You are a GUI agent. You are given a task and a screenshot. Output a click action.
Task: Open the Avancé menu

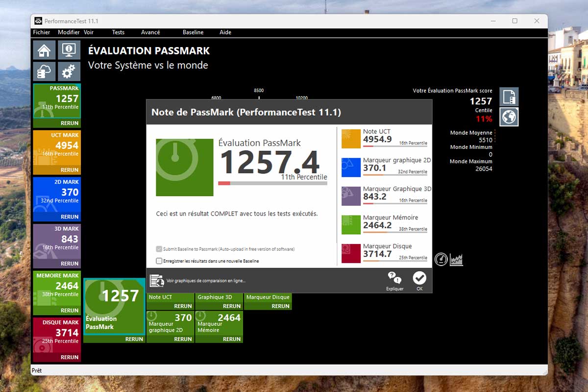[x=150, y=32]
